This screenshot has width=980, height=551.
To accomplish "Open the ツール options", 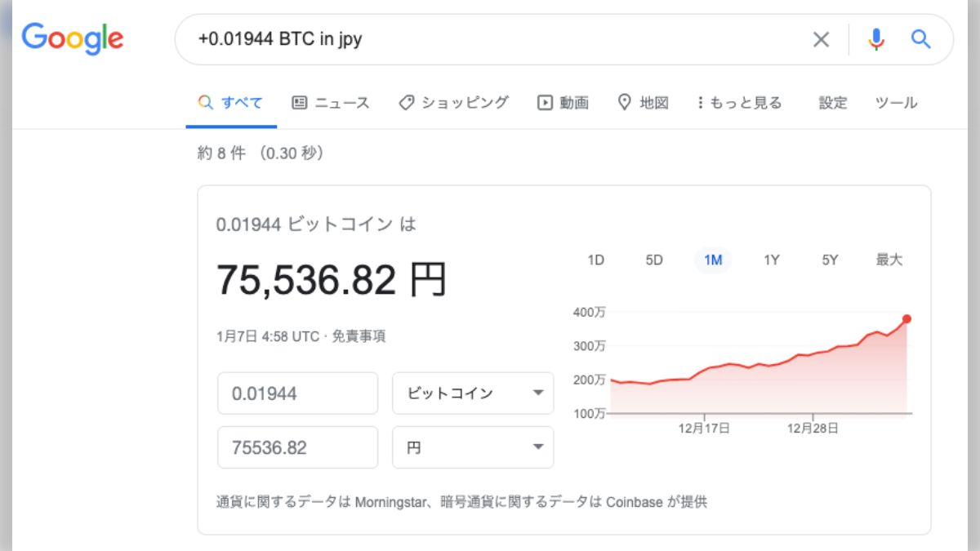I will click(895, 103).
